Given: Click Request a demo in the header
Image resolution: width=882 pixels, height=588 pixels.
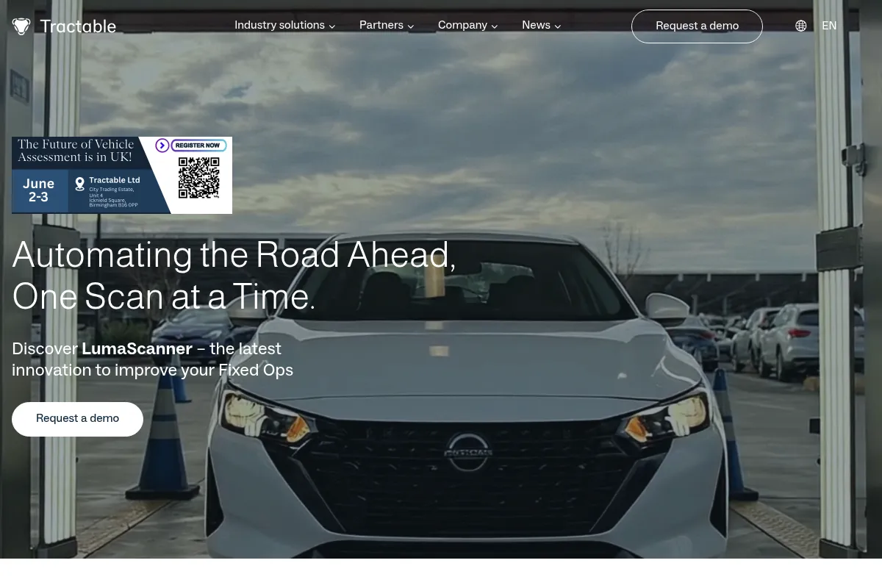Looking at the screenshot, I should 697,26.
